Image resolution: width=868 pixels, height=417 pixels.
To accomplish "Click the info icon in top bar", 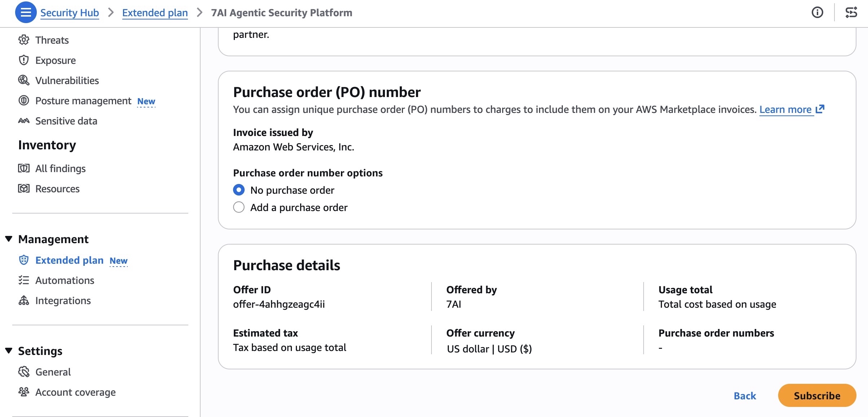I will pyautogui.click(x=817, y=13).
